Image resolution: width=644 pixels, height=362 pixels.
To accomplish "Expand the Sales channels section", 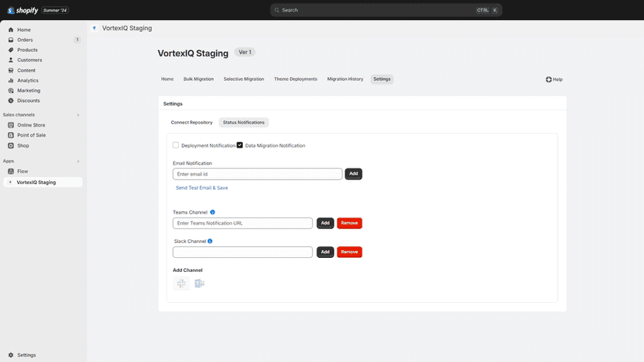I will point(78,115).
